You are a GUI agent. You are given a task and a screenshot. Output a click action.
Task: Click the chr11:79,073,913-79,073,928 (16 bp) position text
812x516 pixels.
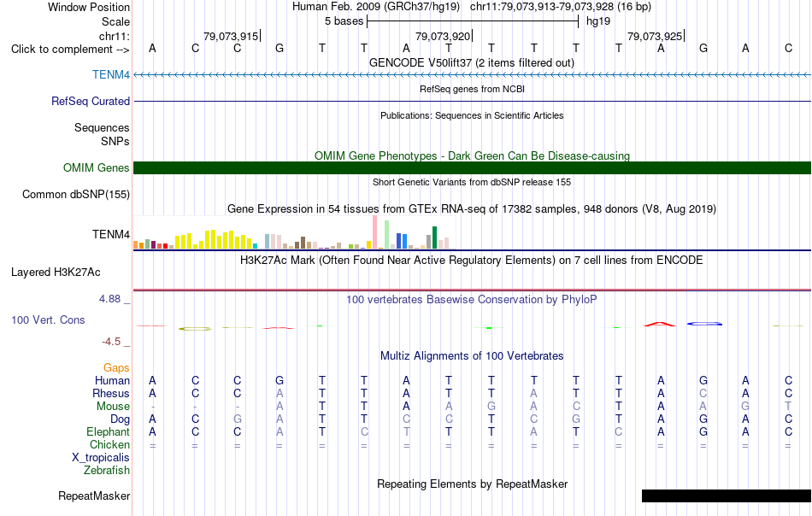point(561,7)
